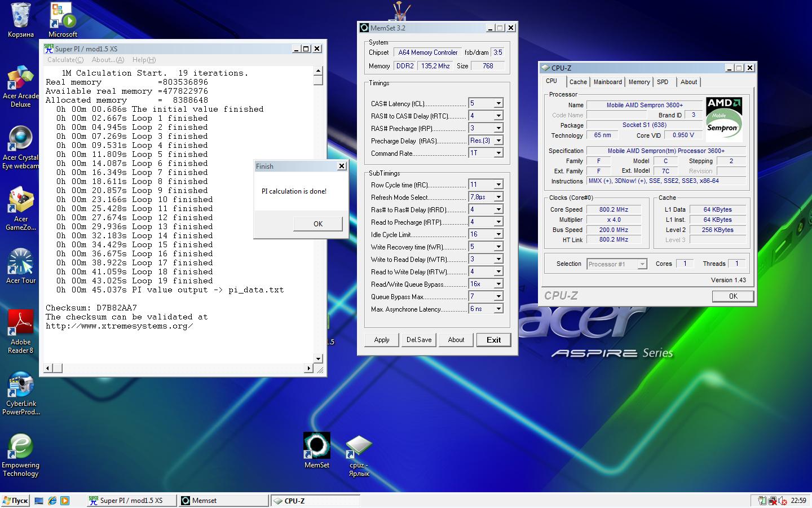Expand Queue Bypass Max dropdown

pos(498,296)
